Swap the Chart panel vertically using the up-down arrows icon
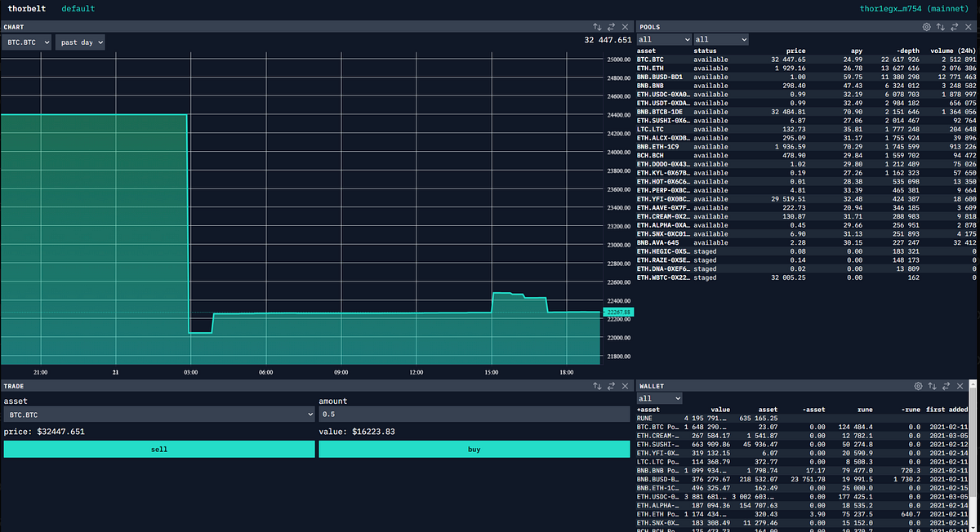The image size is (980, 532). 597,27
